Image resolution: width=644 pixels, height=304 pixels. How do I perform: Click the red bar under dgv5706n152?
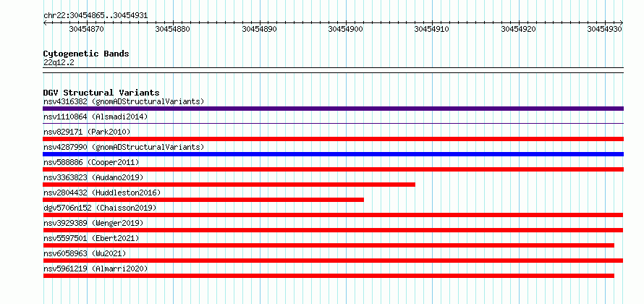(x=333, y=215)
